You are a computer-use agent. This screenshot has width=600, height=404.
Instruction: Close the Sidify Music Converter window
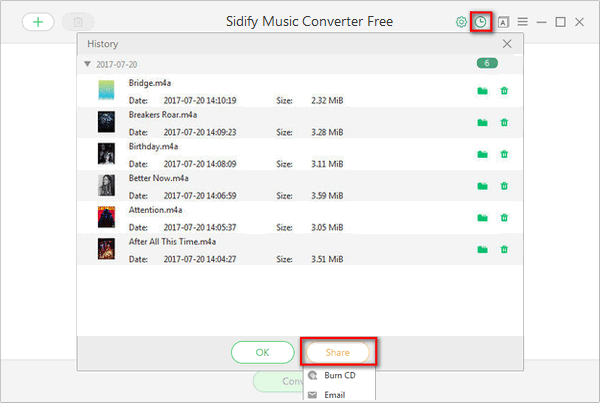[580, 22]
